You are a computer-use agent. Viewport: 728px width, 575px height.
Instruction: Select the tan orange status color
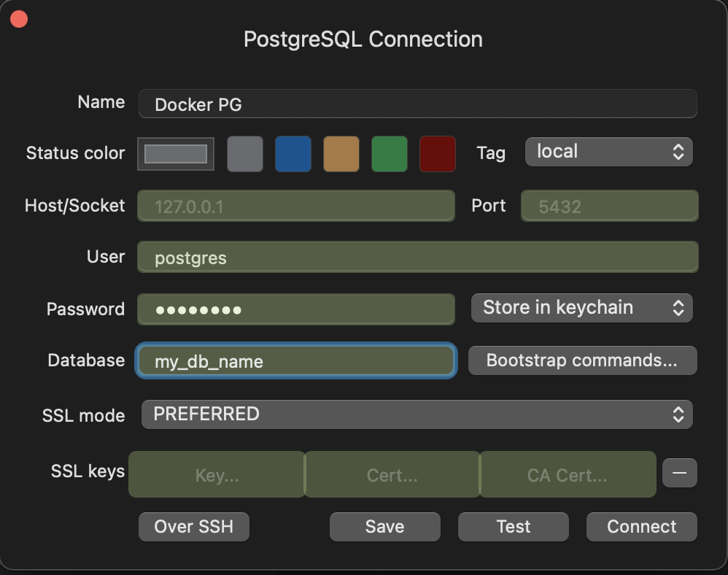pyautogui.click(x=341, y=154)
